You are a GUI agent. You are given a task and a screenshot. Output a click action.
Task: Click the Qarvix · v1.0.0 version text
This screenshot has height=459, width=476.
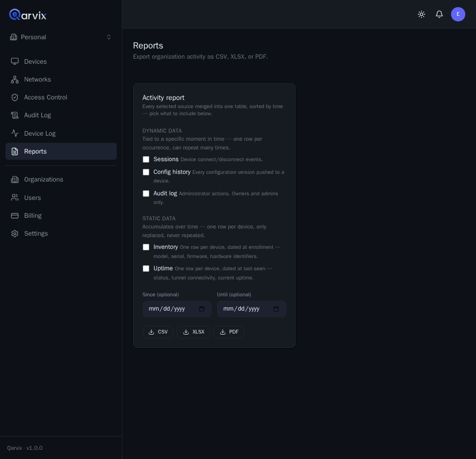(25, 448)
